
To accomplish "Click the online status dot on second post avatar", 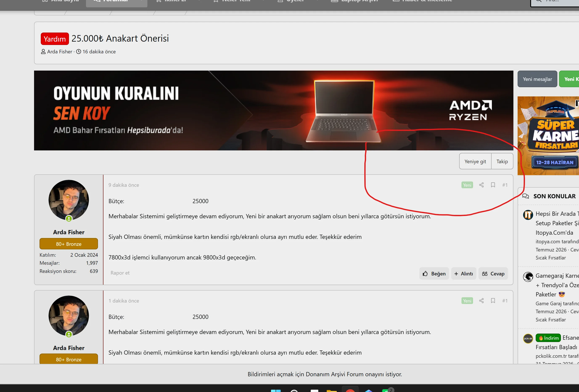I will tap(69, 334).
